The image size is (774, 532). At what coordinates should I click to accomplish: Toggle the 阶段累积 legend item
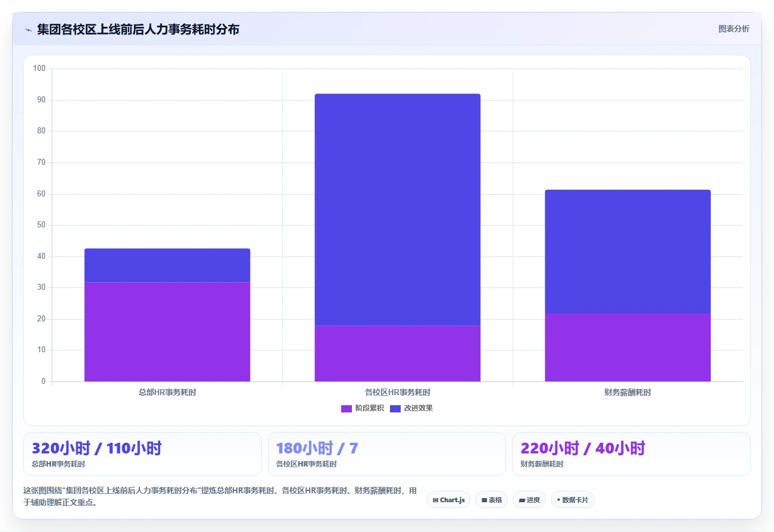363,408
